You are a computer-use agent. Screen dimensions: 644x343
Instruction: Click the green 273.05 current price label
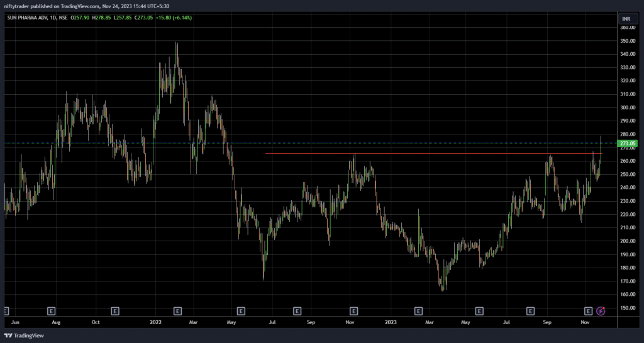[628, 143]
